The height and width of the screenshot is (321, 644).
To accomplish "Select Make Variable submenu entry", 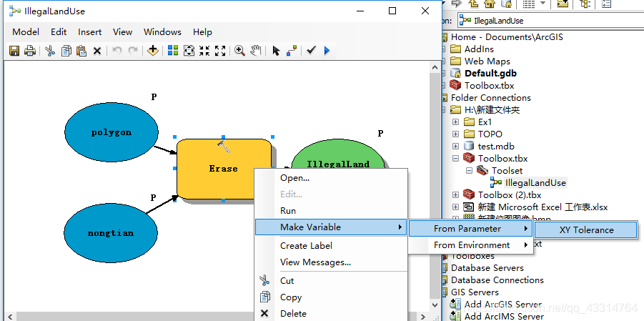I will [331, 227].
